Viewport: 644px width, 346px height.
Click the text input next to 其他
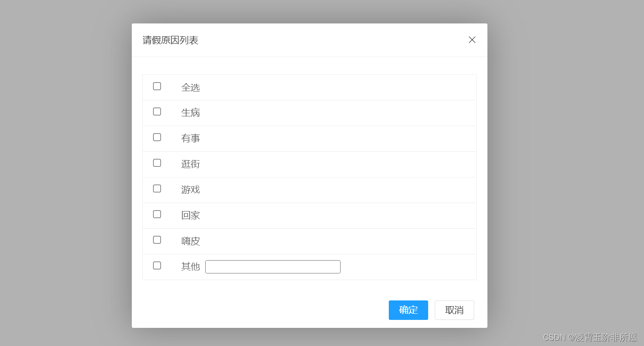tap(273, 267)
